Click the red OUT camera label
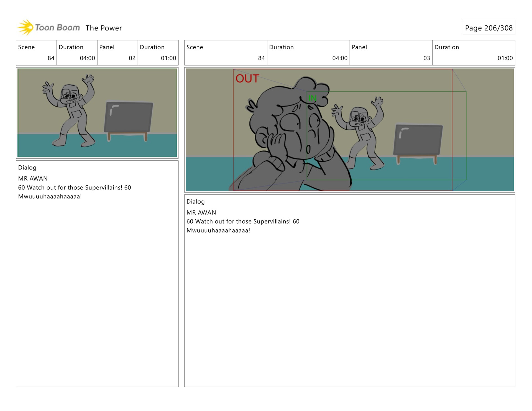Screen dimensions: 532x411 click(x=247, y=79)
